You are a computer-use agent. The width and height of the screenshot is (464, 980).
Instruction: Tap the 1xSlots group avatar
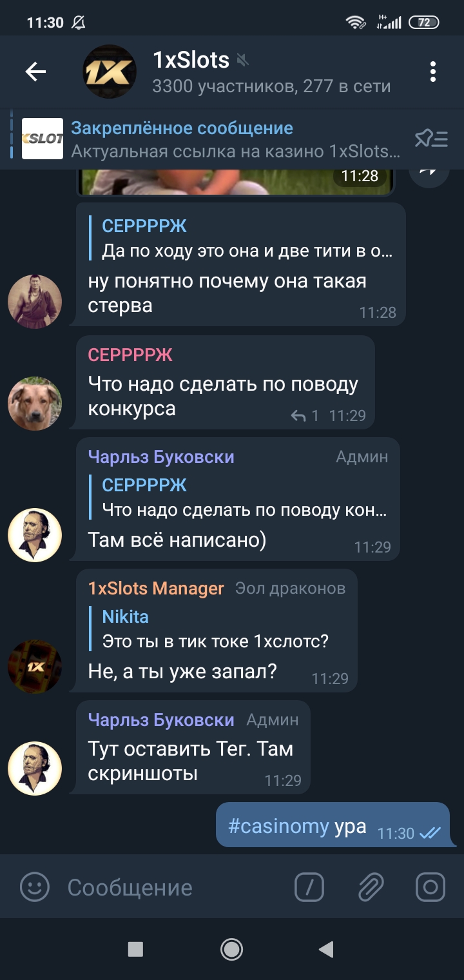click(x=110, y=72)
